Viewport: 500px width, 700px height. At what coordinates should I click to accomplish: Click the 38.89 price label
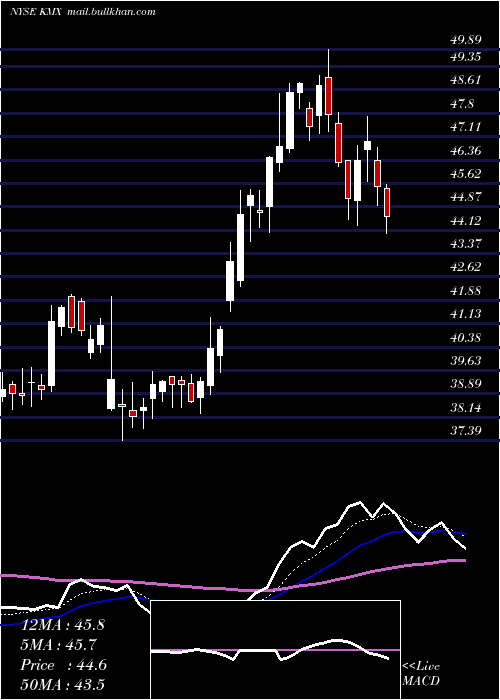click(465, 384)
